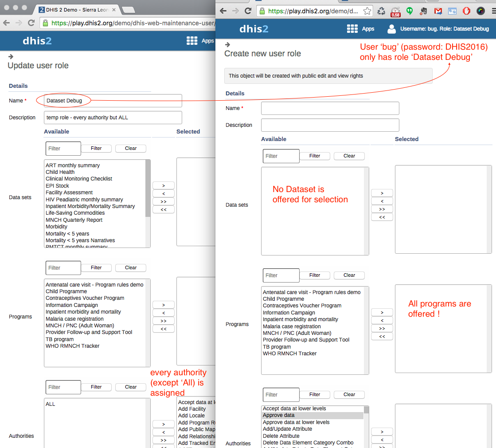
Task: Go back in the left browser window
Action: pyautogui.click(x=6, y=23)
